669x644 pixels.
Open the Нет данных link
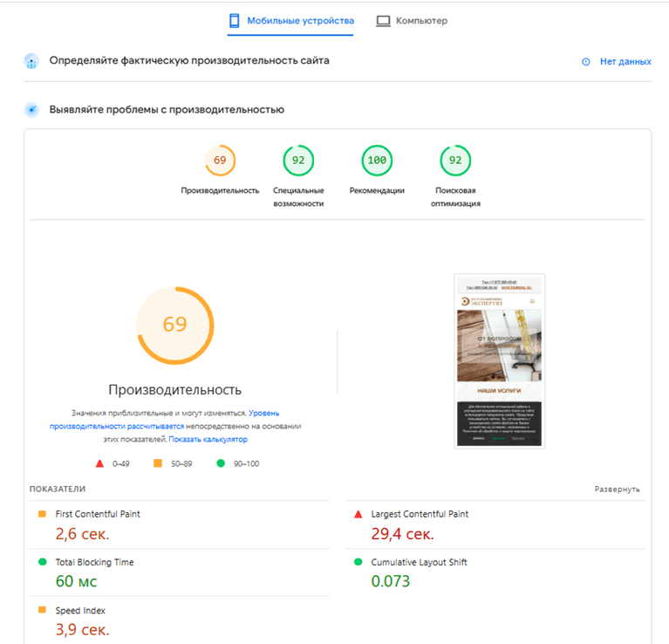(x=625, y=61)
